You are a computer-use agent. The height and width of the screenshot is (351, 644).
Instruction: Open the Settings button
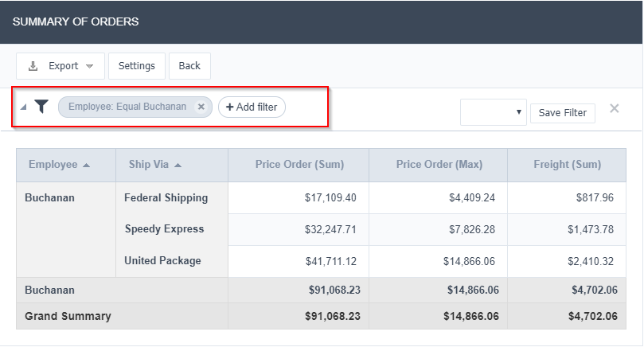[x=137, y=66]
